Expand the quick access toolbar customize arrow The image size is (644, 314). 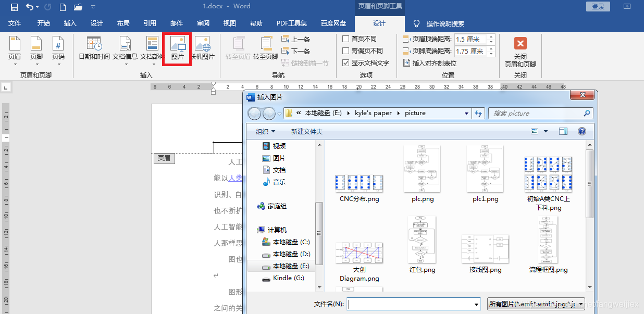pyautogui.click(x=93, y=7)
